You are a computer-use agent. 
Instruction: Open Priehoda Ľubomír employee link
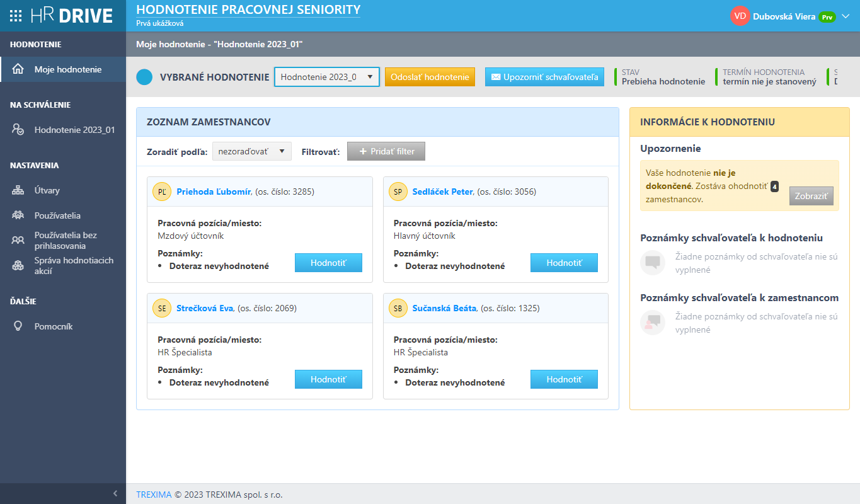point(214,192)
